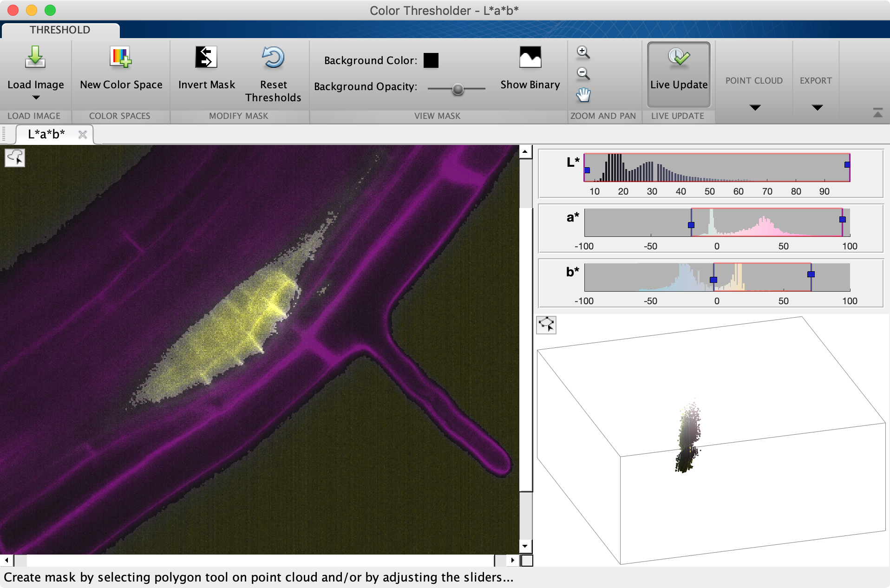Expand the Load Image dropdown arrow
The image size is (890, 588).
pyautogui.click(x=36, y=98)
